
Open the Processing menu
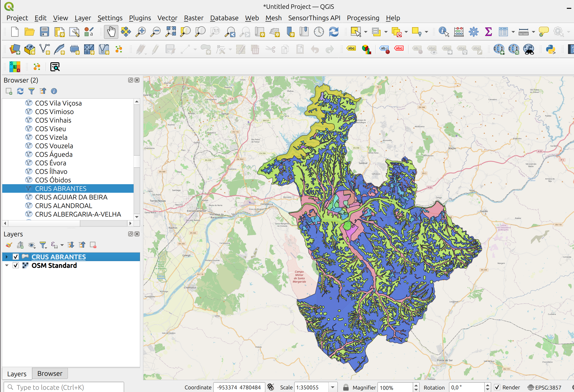click(363, 18)
